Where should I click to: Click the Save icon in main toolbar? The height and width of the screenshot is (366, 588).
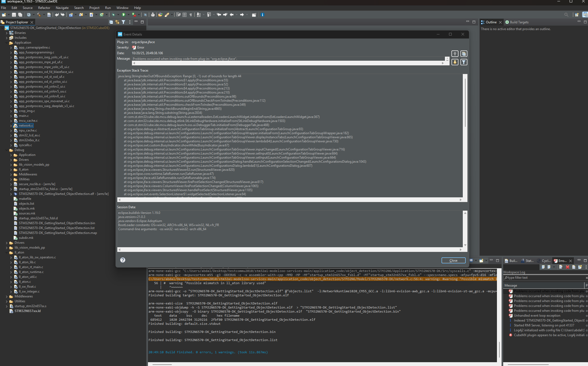(x=14, y=15)
